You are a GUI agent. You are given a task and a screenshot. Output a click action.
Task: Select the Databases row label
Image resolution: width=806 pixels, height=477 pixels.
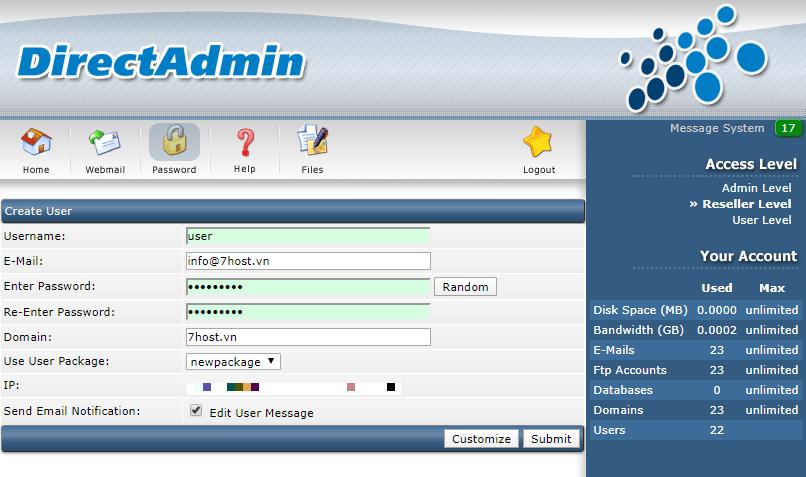pos(623,390)
